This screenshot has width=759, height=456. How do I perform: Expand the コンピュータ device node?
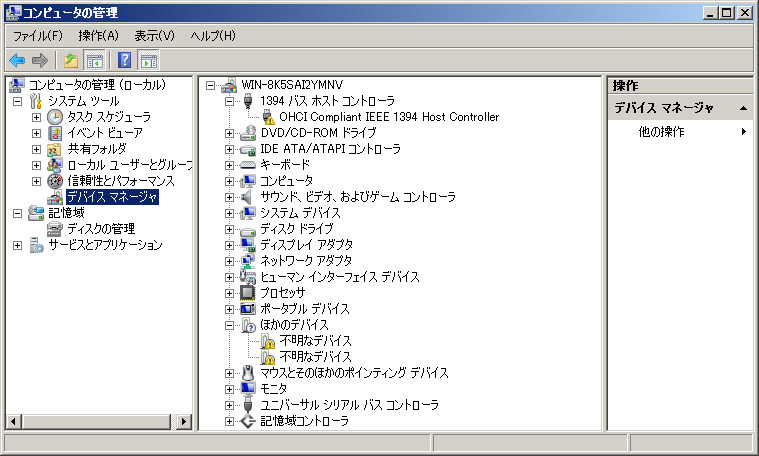pyautogui.click(x=229, y=182)
